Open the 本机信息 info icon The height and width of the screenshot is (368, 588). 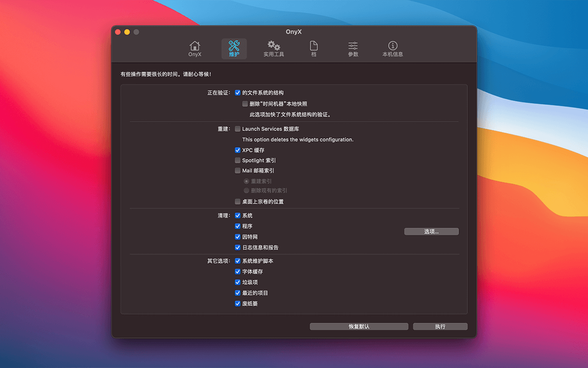pyautogui.click(x=392, y=49)
